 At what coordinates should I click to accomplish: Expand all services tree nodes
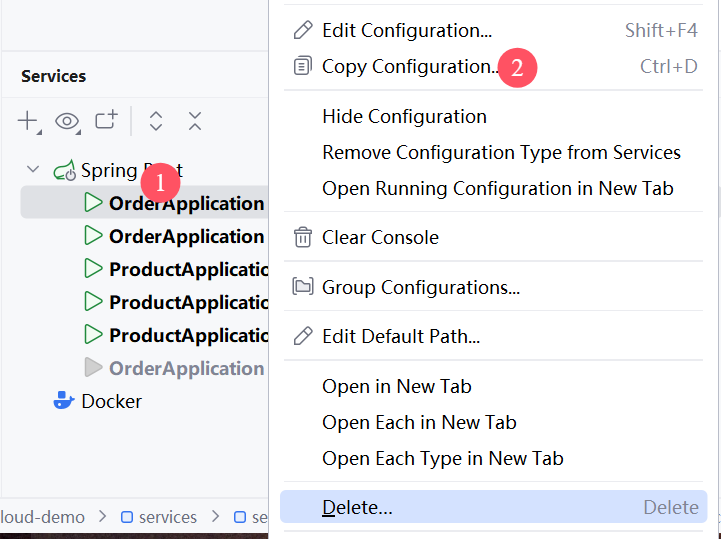[155, 121]
